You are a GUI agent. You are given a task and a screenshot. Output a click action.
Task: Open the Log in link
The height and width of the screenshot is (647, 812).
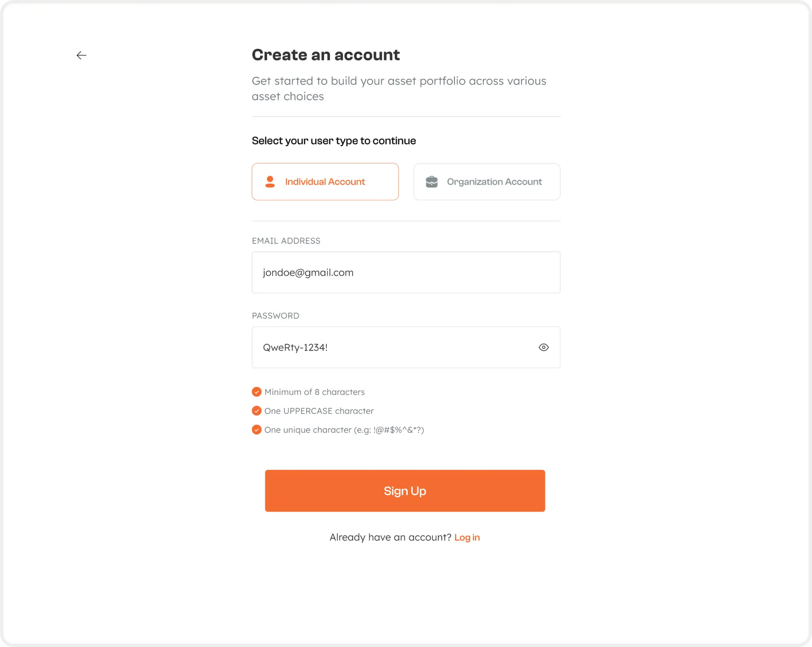(x=467, y=537)
